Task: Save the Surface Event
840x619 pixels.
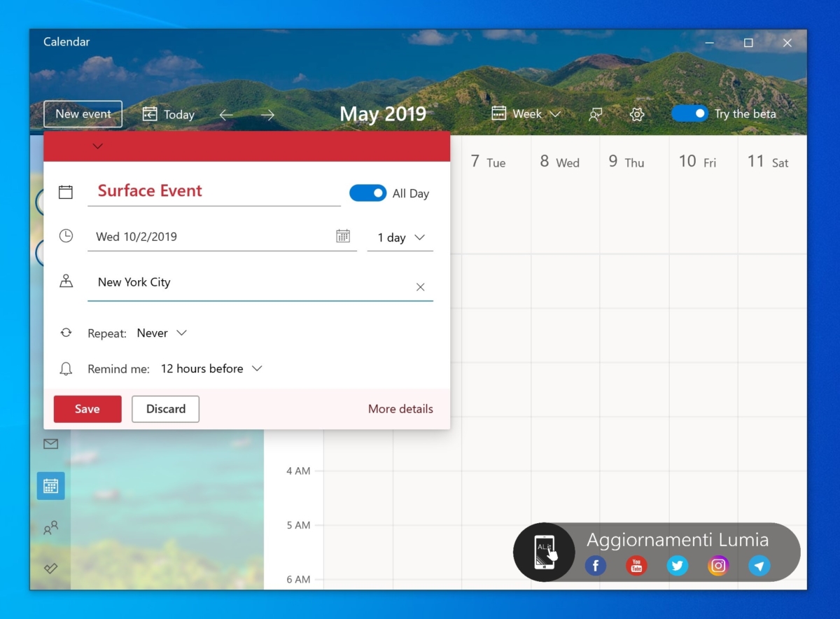Action: (x=87, y=409)
